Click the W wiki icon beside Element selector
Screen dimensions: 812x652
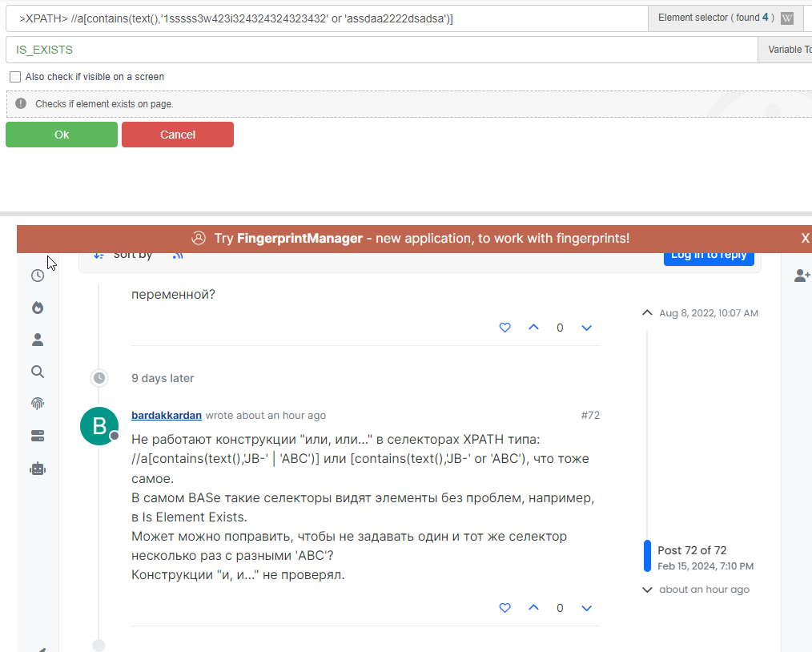787,18
